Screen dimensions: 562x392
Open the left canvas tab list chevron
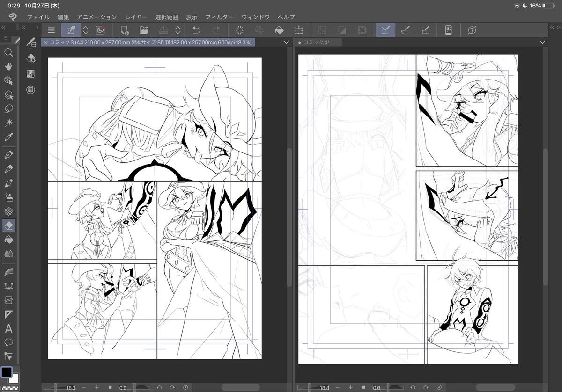click(287, 42)
